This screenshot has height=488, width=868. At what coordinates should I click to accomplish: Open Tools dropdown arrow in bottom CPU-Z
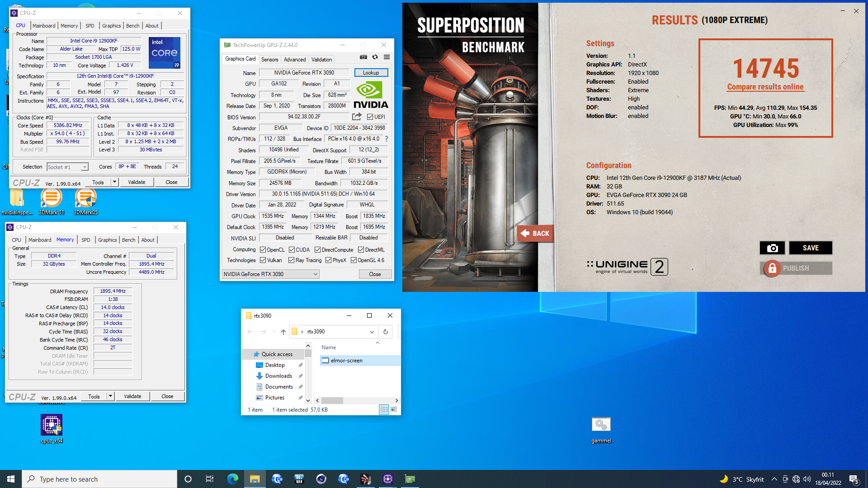point(110,396)
